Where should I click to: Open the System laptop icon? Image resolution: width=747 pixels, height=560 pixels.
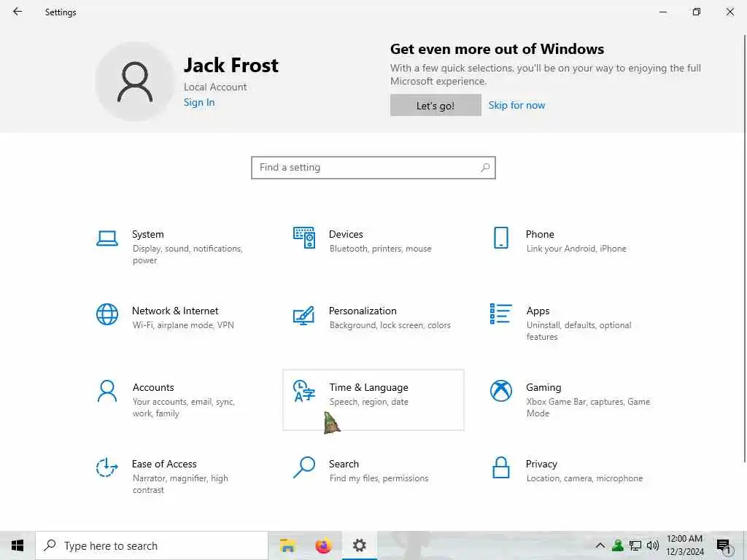point(107,238)
